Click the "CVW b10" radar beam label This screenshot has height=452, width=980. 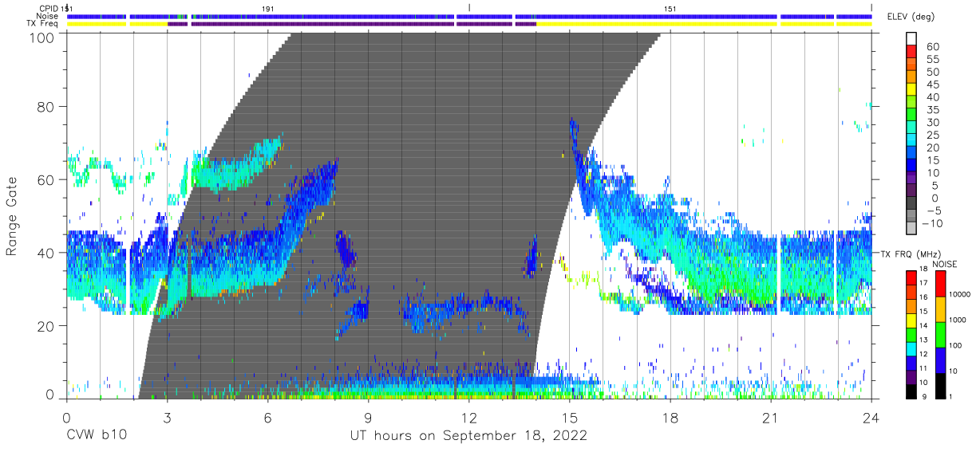point(96,436)
